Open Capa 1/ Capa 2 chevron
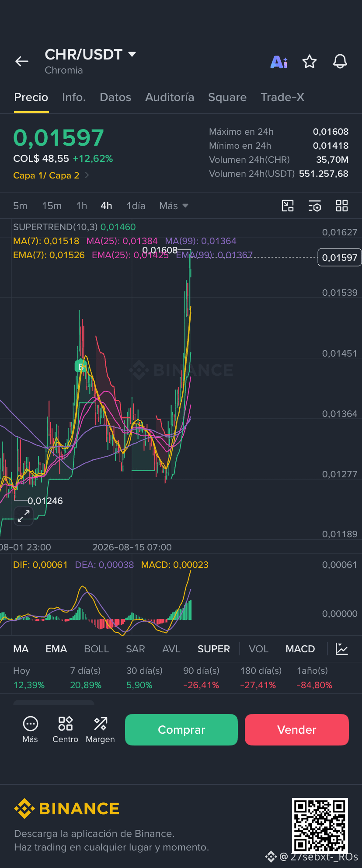 point(51,175)
